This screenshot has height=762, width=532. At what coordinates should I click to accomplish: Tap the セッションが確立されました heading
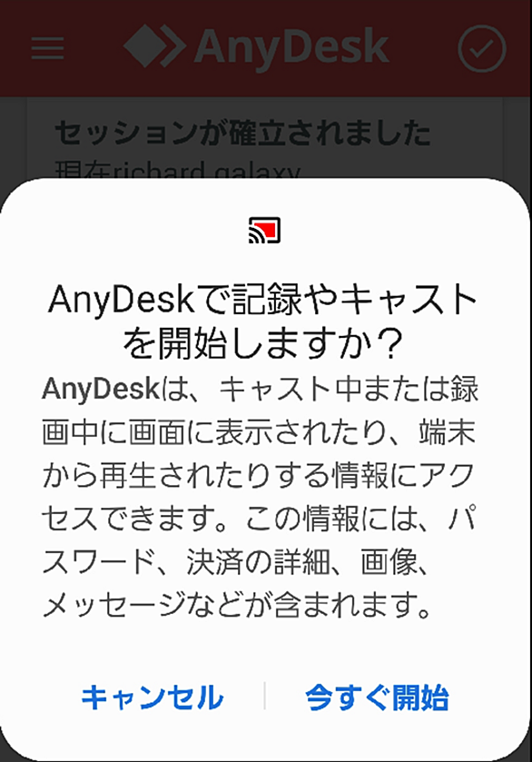coord(242,133)
